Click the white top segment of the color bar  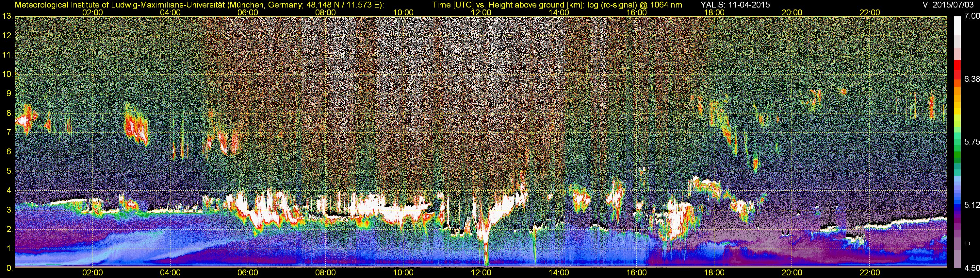pos(957,25)
